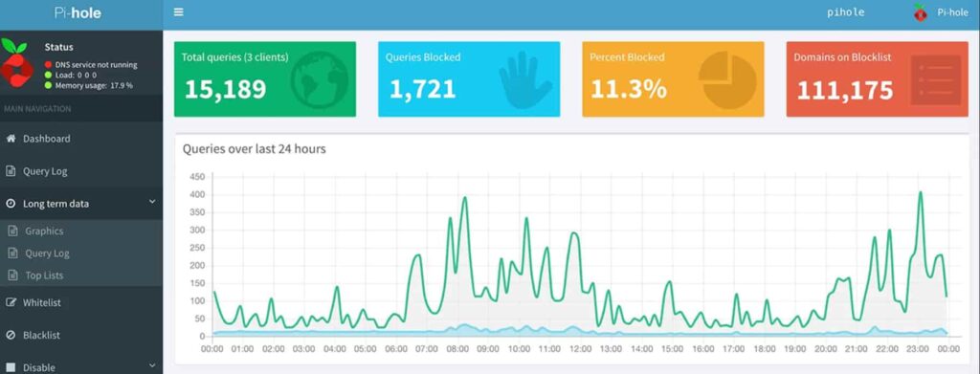Open Query Log under Long term data
This screenshot has height=374, width=980.
(81, 253)
